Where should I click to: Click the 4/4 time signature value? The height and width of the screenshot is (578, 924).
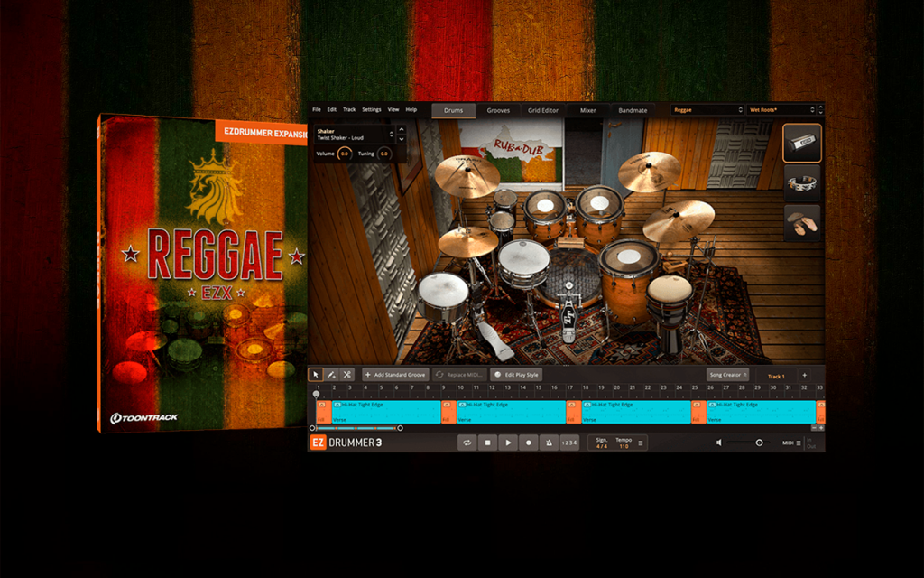pyautogui.click(x=602, y=446)
